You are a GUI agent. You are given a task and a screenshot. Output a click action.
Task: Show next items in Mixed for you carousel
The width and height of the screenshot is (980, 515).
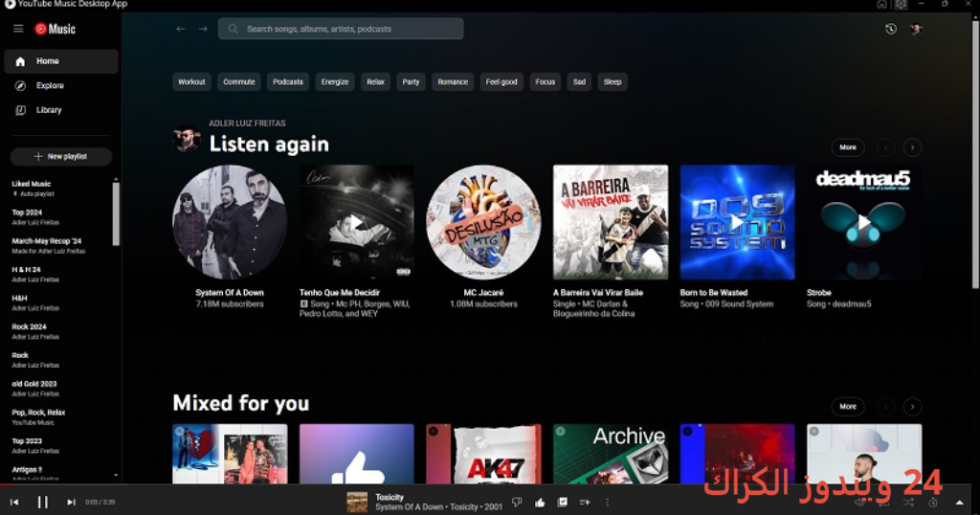tap(912, 406)
